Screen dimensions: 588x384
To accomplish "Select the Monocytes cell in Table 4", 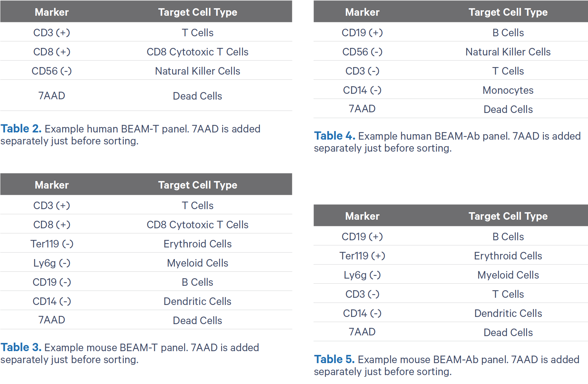I will pyautogui.click(x=508, y=90).
